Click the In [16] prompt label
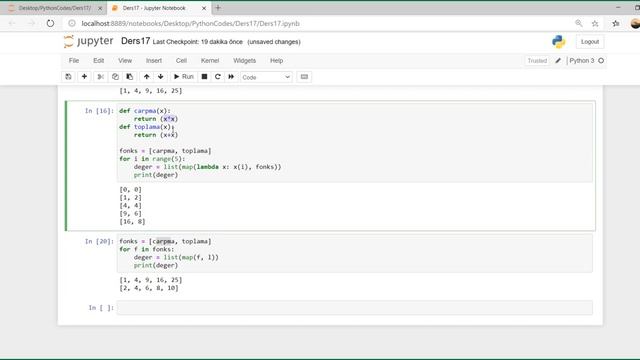Viewport: 640px width, 360px height. point(99,111)
